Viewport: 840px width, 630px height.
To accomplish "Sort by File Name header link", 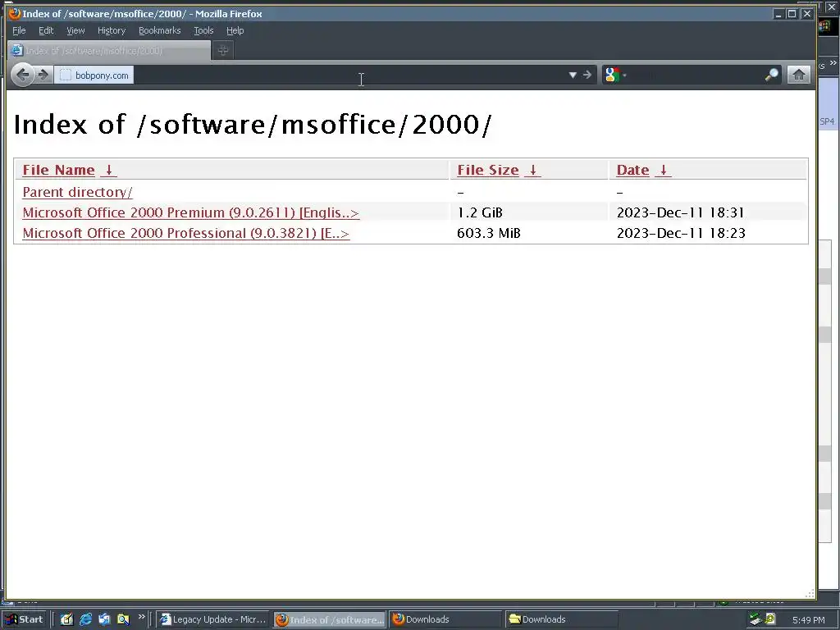I will click(58, 170).
